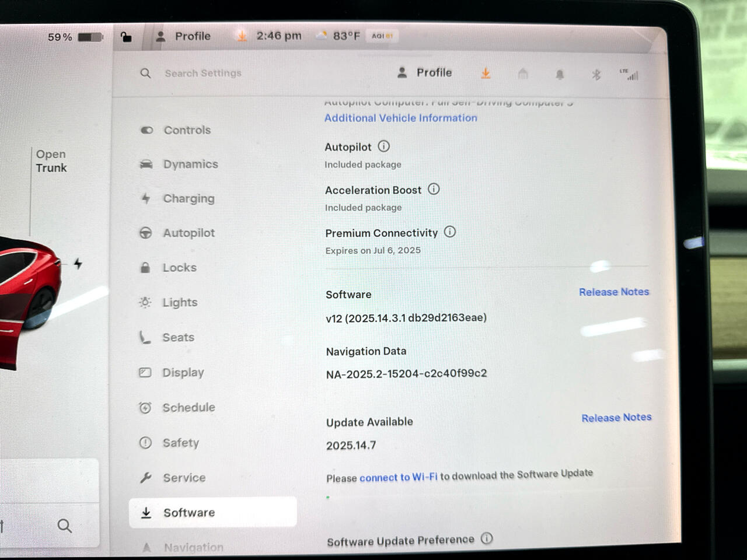
Task: Click the Lights sun icon
Action: [145, 302]
